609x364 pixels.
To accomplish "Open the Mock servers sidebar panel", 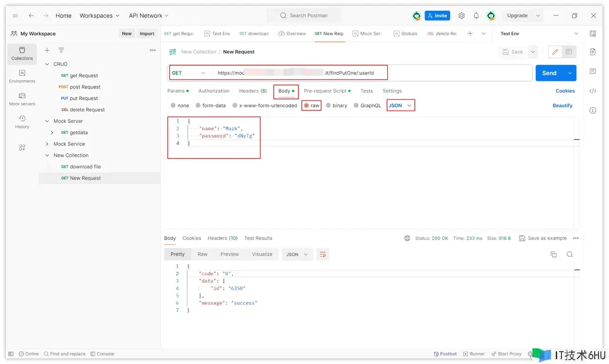I will (22, 99).
